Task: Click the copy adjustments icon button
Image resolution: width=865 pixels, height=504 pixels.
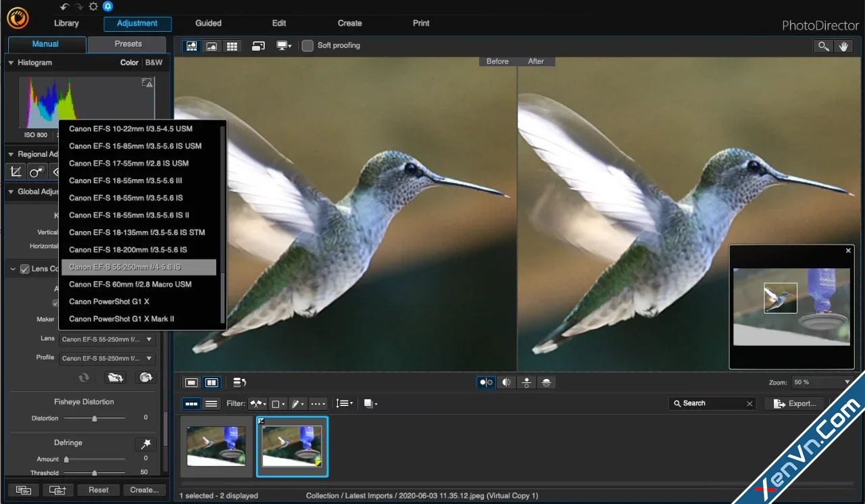Action: coord(23,490)
